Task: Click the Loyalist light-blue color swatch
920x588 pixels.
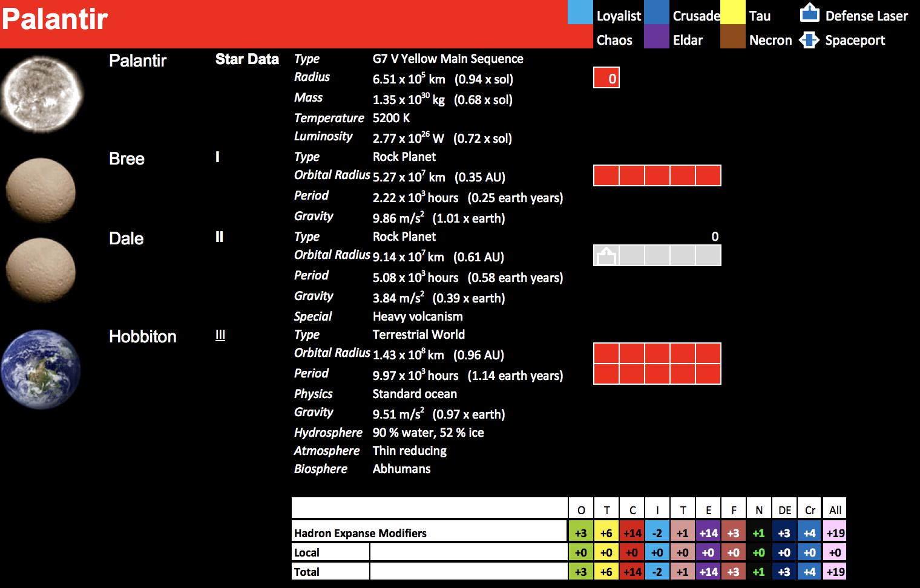Action: point(580,12)
